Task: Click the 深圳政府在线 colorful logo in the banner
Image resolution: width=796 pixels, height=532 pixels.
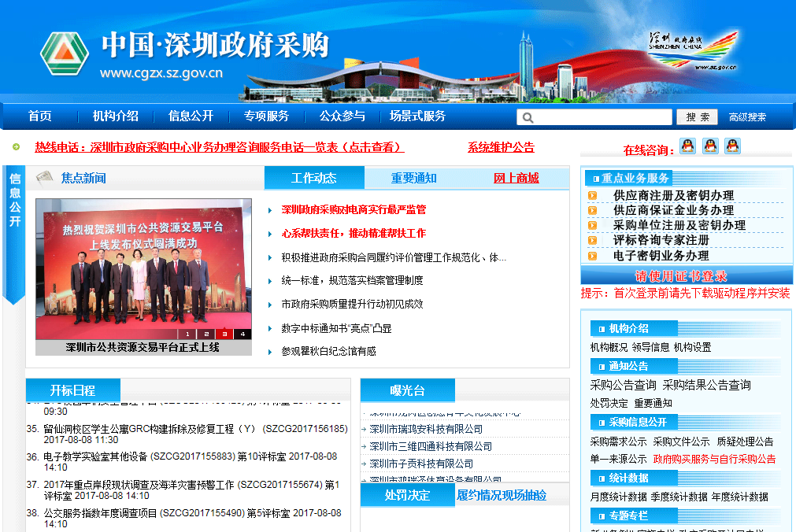Action: 693,51
